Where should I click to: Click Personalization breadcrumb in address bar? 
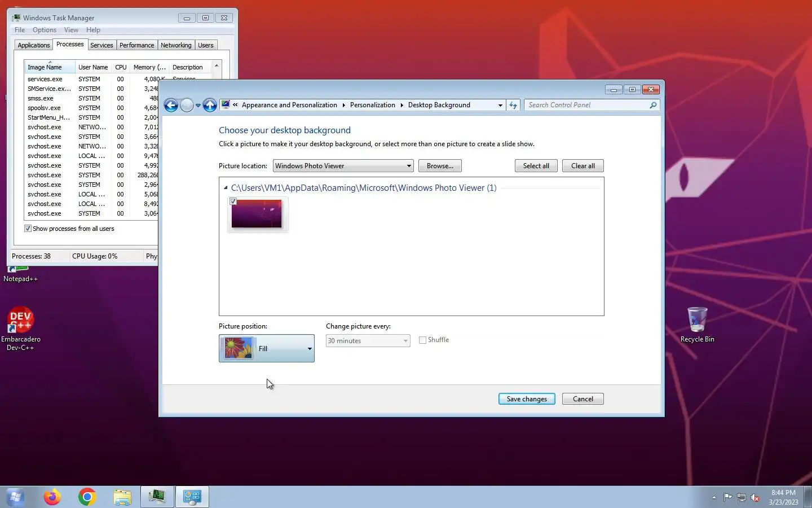tap(372, 105)
